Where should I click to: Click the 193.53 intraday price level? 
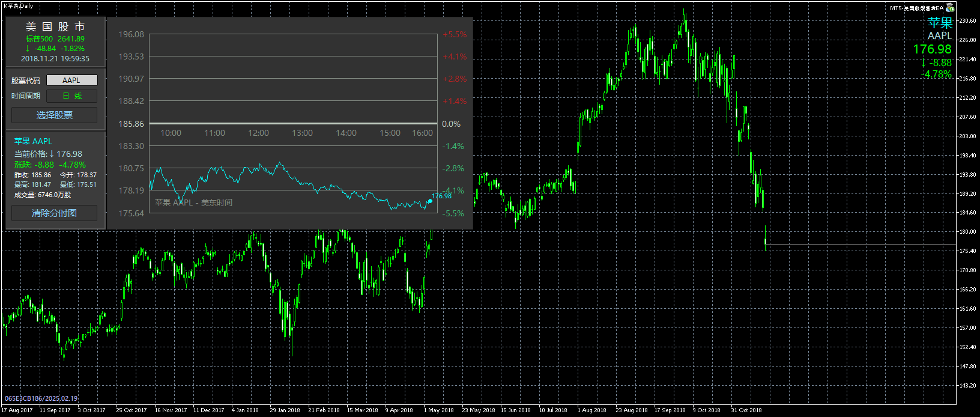pos(131,56)
